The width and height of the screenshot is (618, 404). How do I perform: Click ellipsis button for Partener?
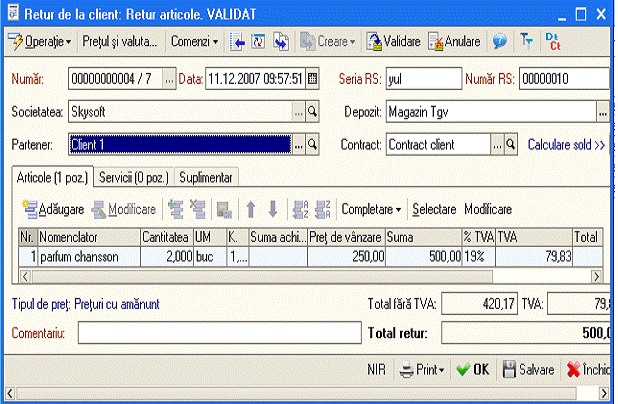pos(299,145)
